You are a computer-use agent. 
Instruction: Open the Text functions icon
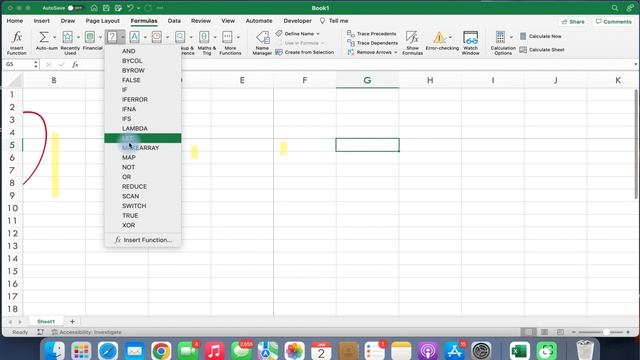pos(134,37)
